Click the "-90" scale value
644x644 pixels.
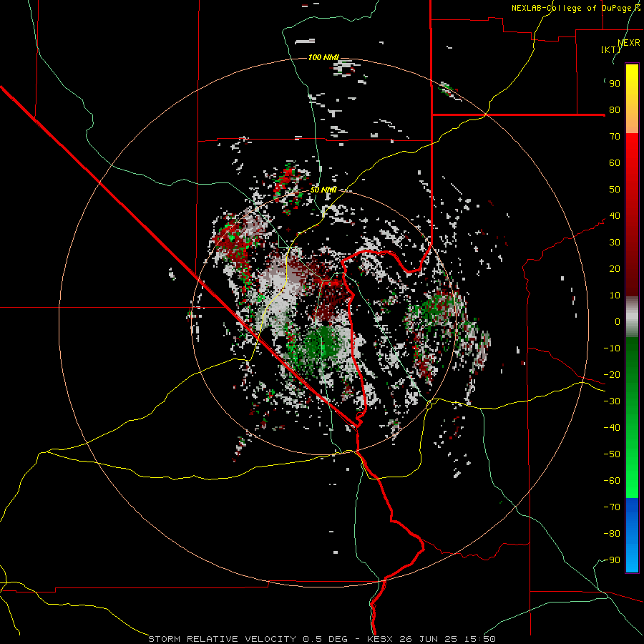tap(612, 560)
